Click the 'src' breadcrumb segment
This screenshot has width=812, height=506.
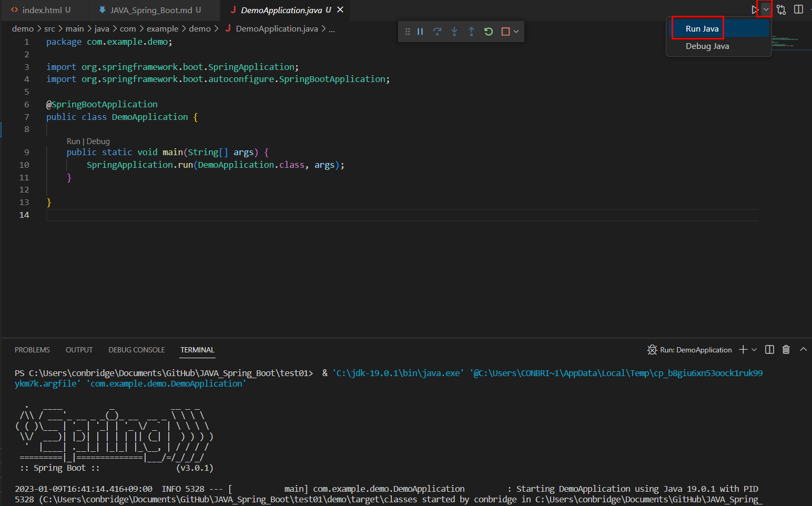pyautogui.click(x=49, y=29)
